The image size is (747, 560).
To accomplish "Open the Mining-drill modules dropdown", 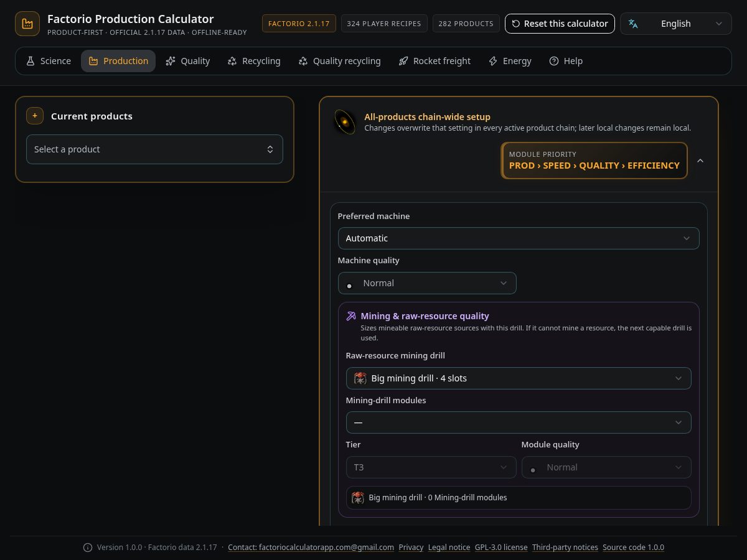I will pyautogui.click(x=519, y=422).
